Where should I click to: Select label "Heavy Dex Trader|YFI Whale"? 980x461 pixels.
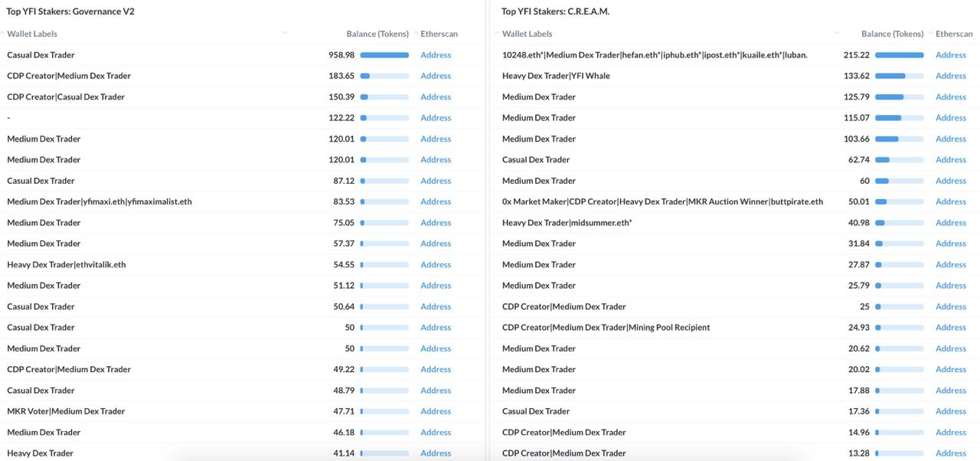pos(557,76)
